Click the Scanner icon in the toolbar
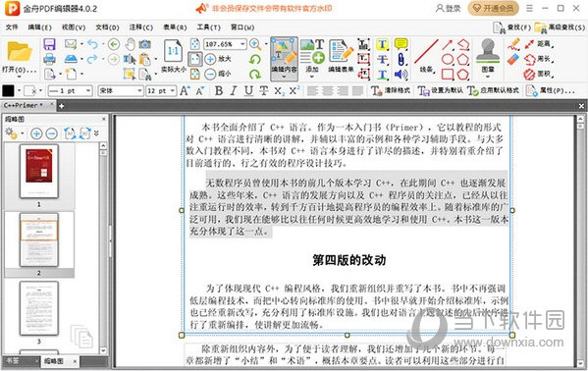Viewport: 588px width, 371px height. pyautogui.click(x=71, y=59)
